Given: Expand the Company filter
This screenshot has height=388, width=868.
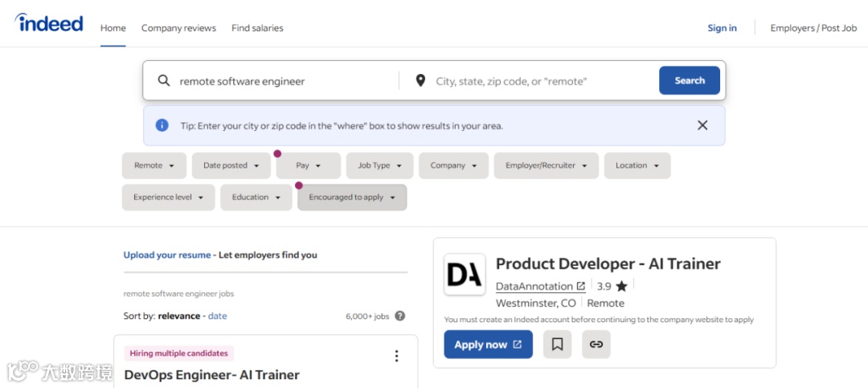Looking at the screenshot, I should [x=454, y=165].
